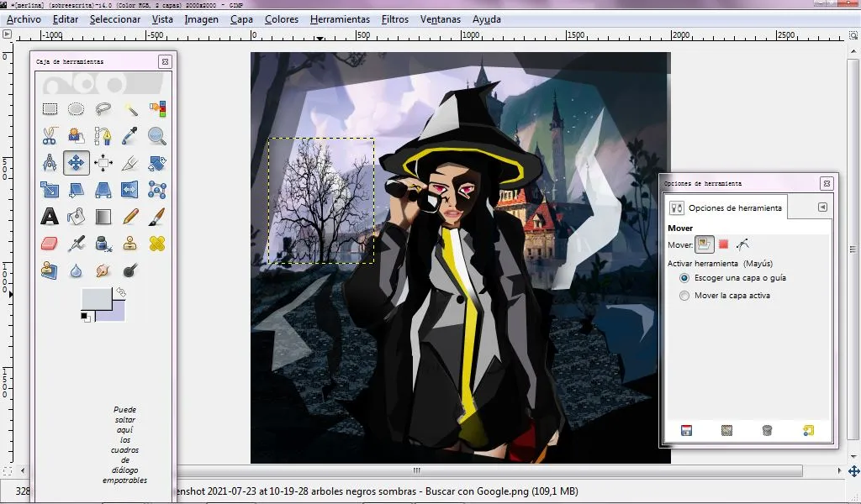Open the ruler corner image menu arrow
Viewport: 861px width, 504px height.
[7, 34]
